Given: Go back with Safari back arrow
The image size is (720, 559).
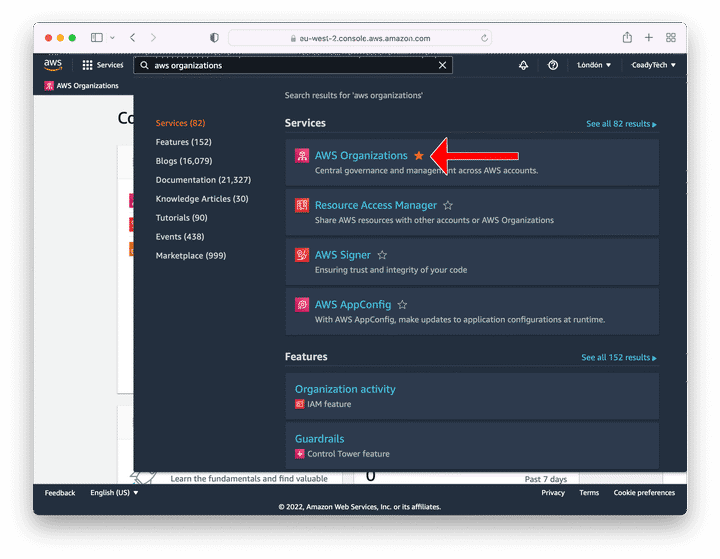Looking at the screenshot, I should (133, 38).
